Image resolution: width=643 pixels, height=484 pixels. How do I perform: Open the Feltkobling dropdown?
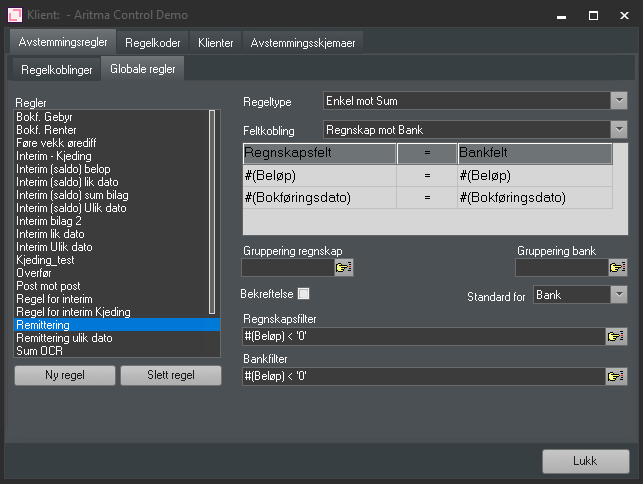(x=618, y=130)
